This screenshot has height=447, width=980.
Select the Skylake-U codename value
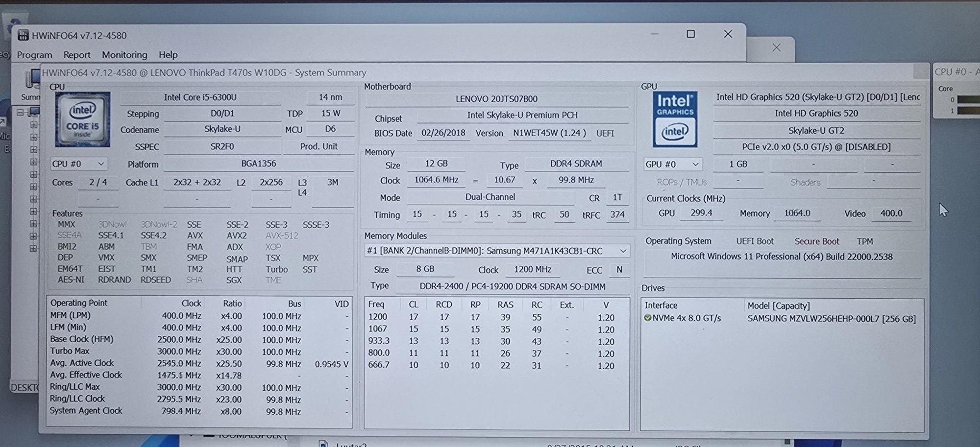222,129
